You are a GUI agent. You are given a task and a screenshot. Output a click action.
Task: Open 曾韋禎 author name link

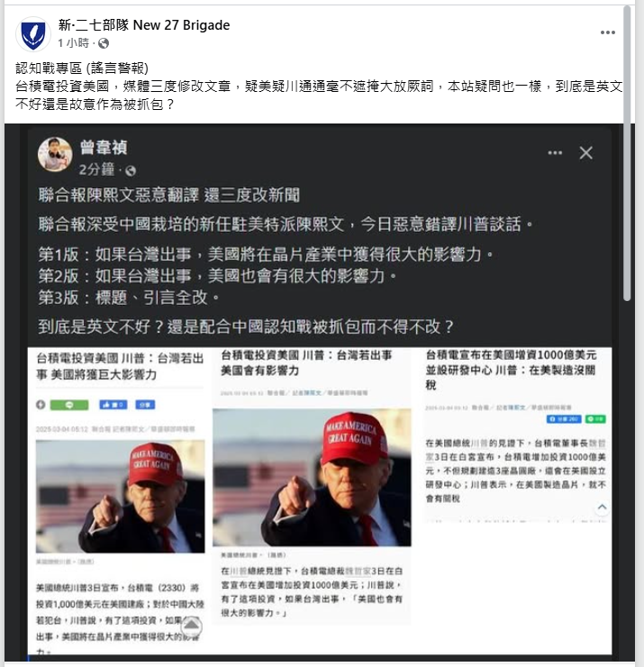coord(104,148)
